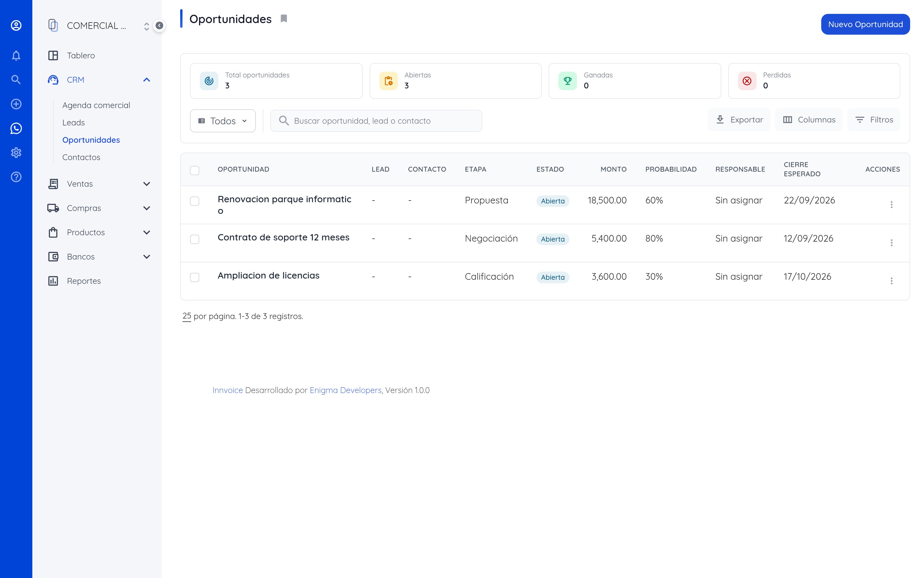The image size is (924, 578).
Task: Open the Columnas selector
Action: [x=809, y=120]
